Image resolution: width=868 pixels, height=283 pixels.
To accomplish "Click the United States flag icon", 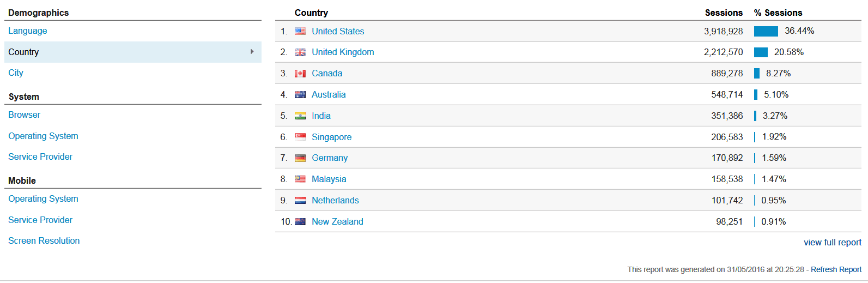I will tap(300, 32).
